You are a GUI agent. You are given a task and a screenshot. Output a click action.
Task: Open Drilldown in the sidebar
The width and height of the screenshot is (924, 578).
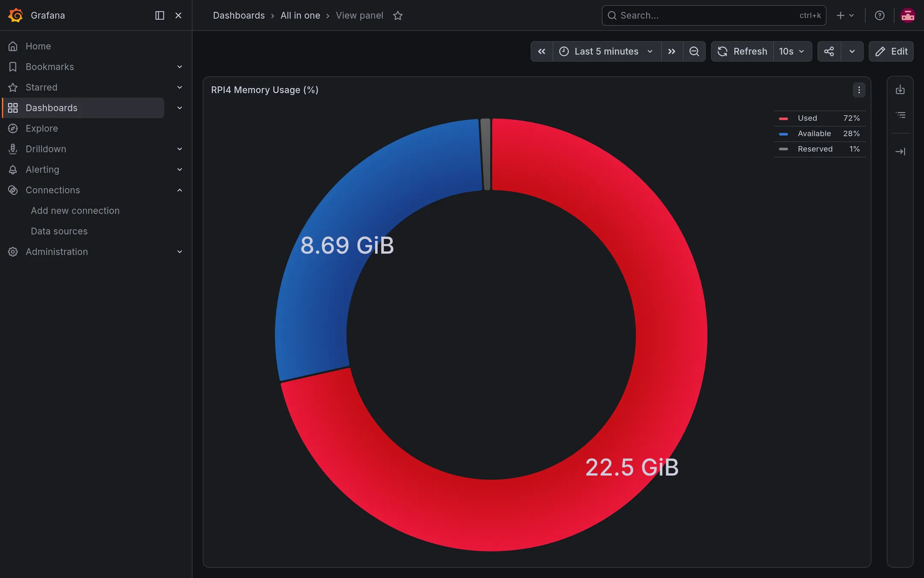(46, 149)
